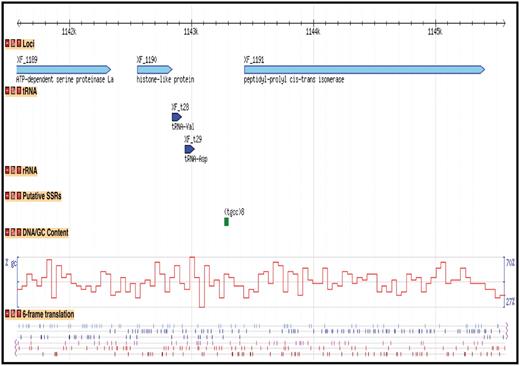This screenshot has height=366, width=520.
Task: Click the icon immediately left of DNA/GC Content label
Action: 19,232
